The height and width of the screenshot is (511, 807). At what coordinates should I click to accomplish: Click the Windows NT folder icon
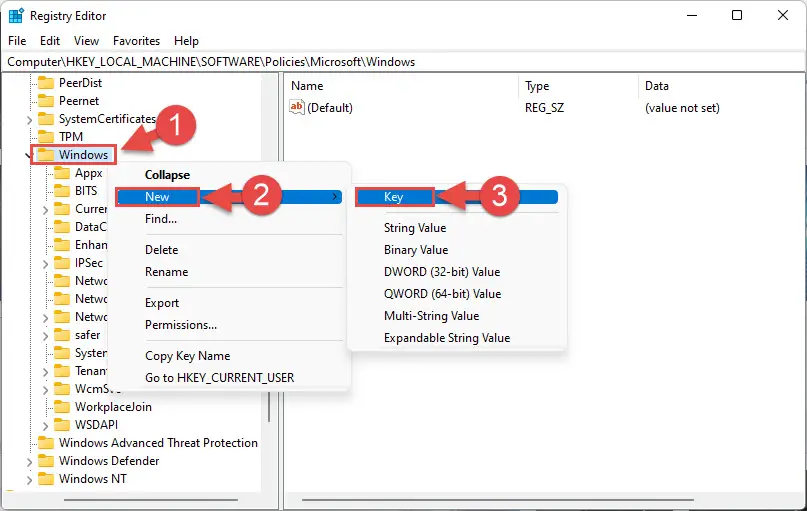pos(46,479)
